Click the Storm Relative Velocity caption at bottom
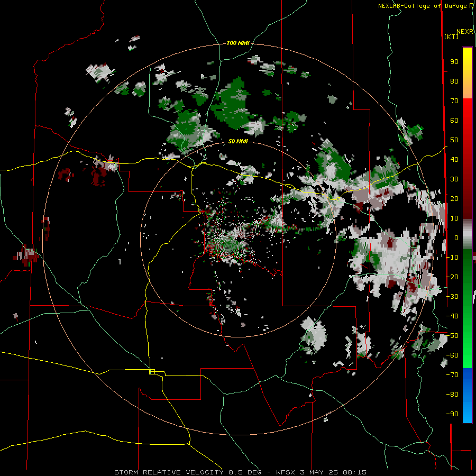 [240, 472]
